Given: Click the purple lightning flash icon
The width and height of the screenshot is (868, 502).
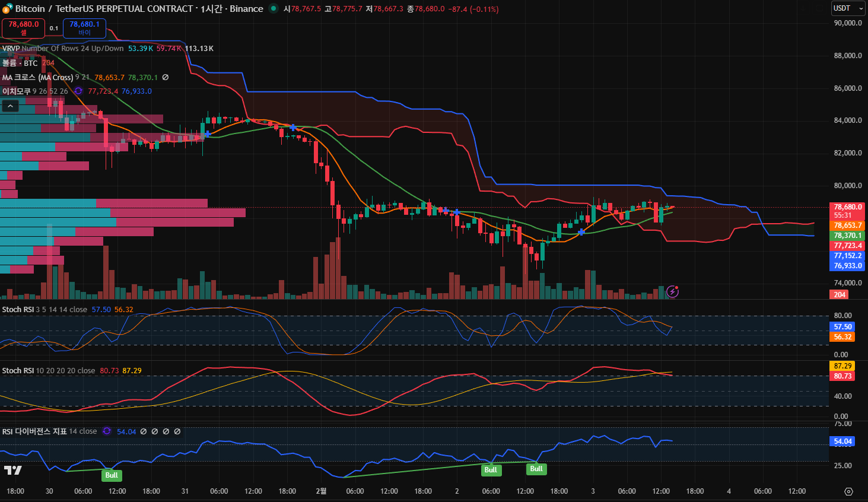Looking at the screenshot, I should pyautogui.click(x=672, y=291).
